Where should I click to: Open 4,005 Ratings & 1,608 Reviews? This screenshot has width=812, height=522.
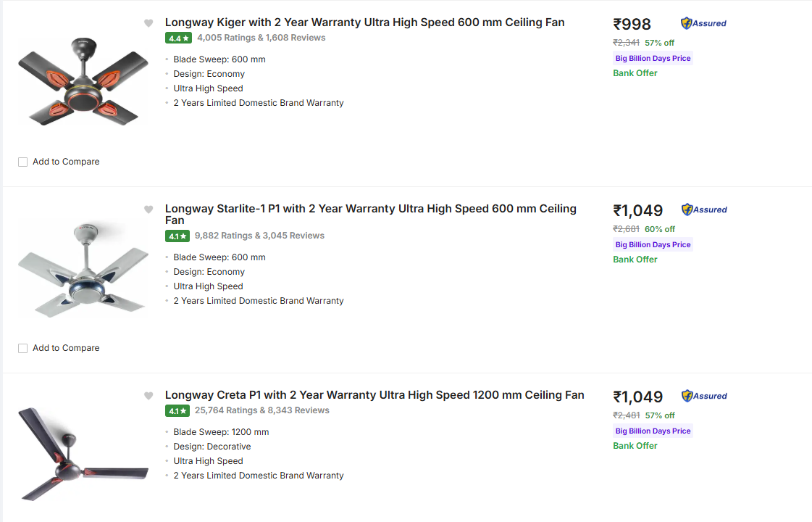click(x=261, y=38)
